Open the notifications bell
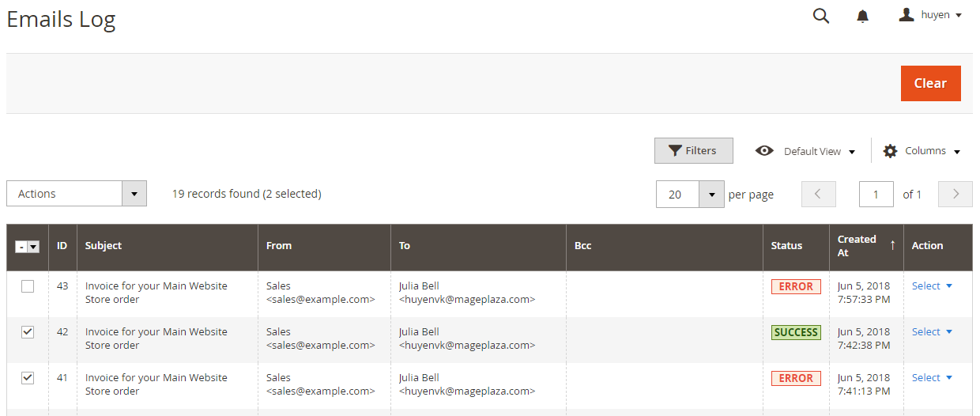Screen dimensions: 980x416 [x=863, y=17]
